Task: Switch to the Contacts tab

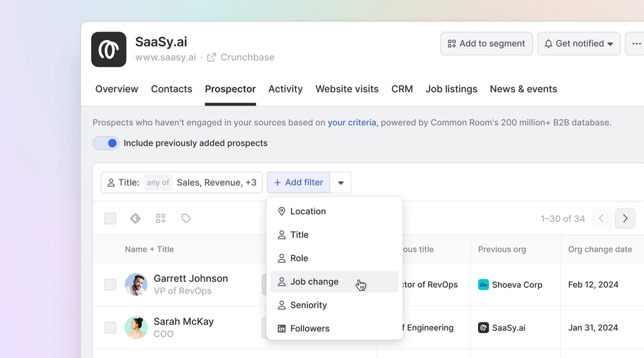Action: (x=172, y=89)
